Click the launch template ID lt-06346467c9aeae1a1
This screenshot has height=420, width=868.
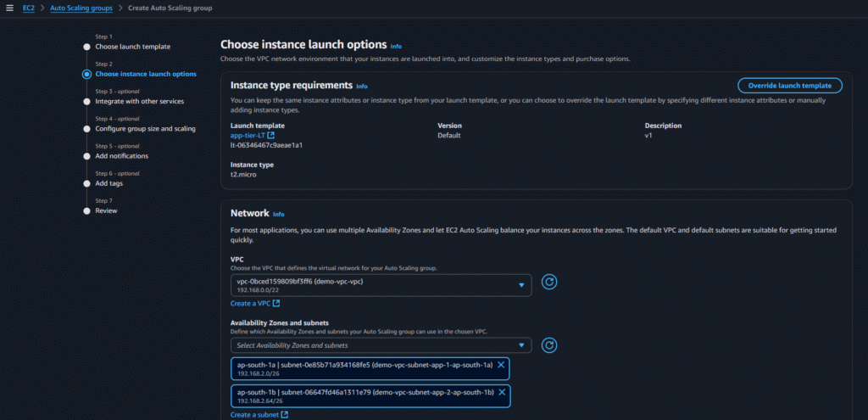266,145
